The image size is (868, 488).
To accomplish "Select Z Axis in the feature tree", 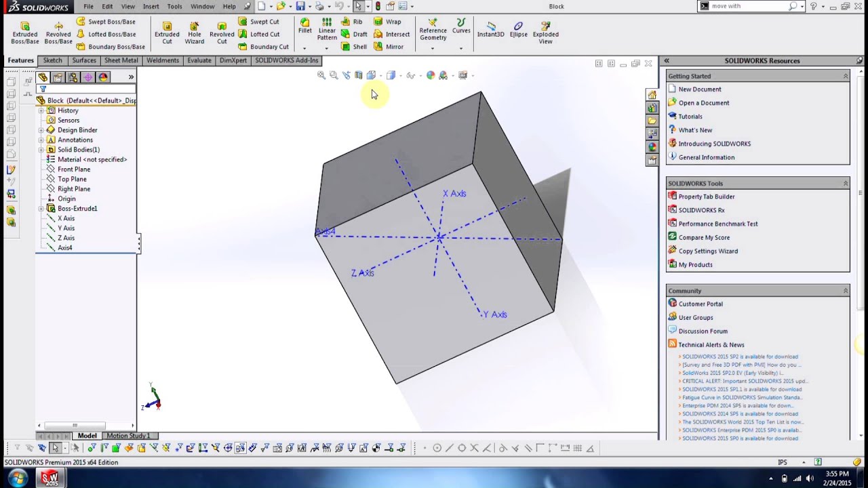I will click(x=66, y=238).
